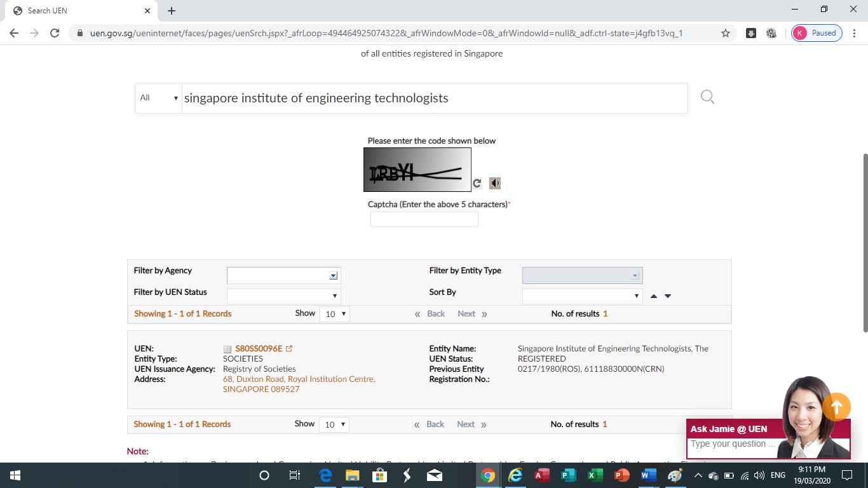This screenshot has width=868, height=488.
Task: Click the external link icon beside S80SS0096E
Action: coord(289,348)
